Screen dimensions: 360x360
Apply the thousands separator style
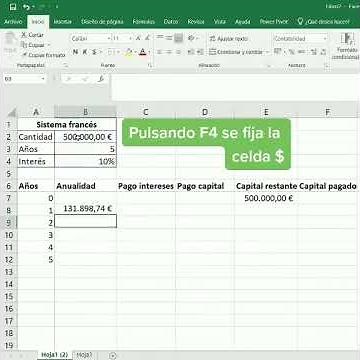click(x=302, y=52)
